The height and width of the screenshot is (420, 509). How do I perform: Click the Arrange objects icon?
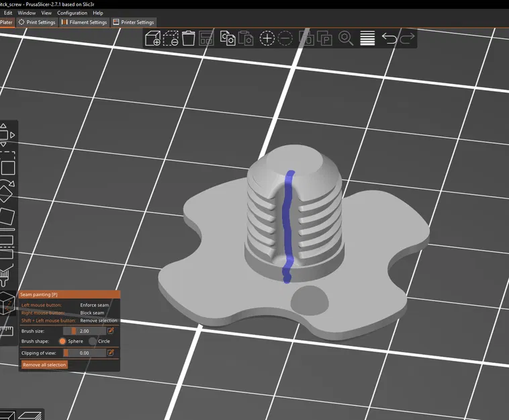coord(206,38)
